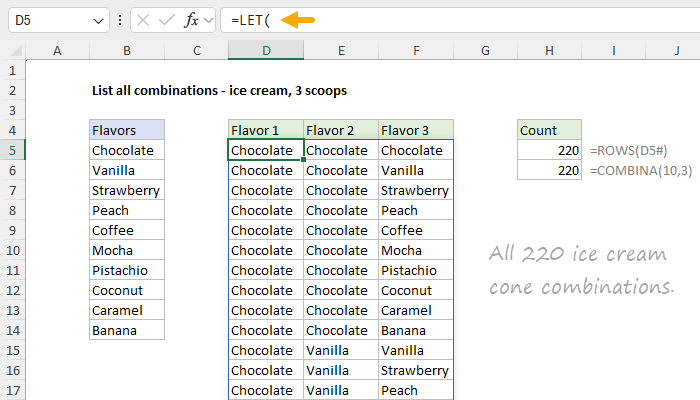Select 'Pistachio' in the Flavors list

point(127,271)
